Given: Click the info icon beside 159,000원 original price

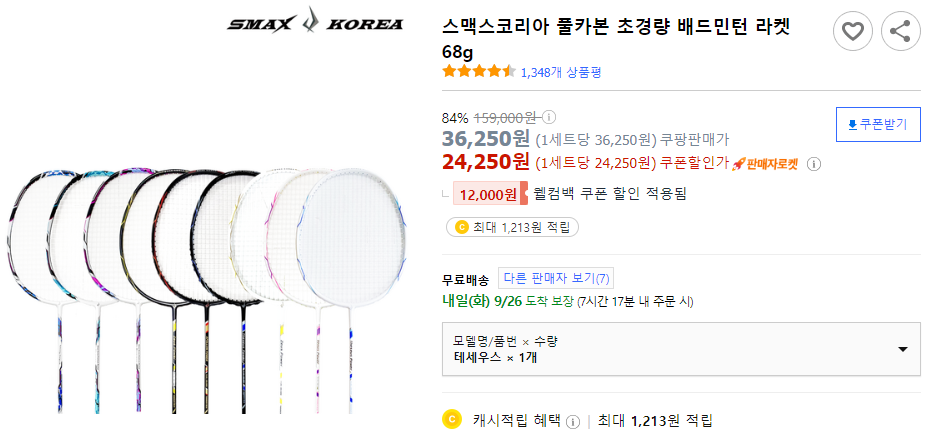Looking at the screenshot, I should [x=549, y=116].
